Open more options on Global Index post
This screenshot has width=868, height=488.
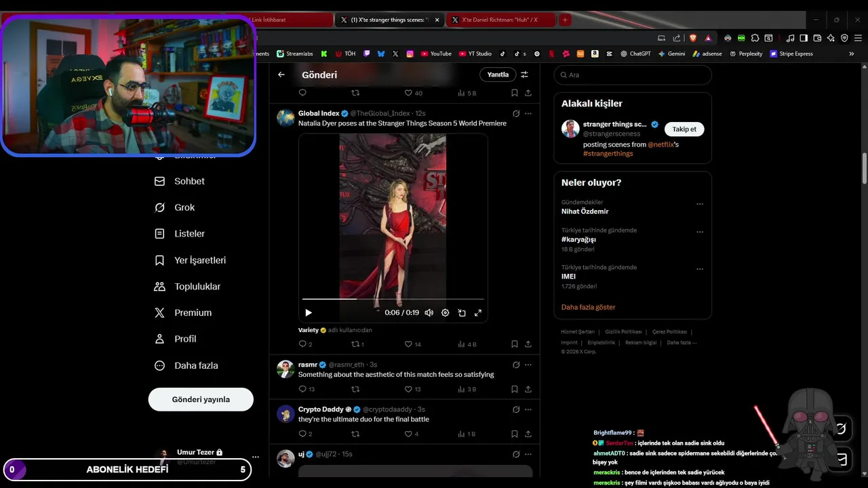[x=528, y=113]
